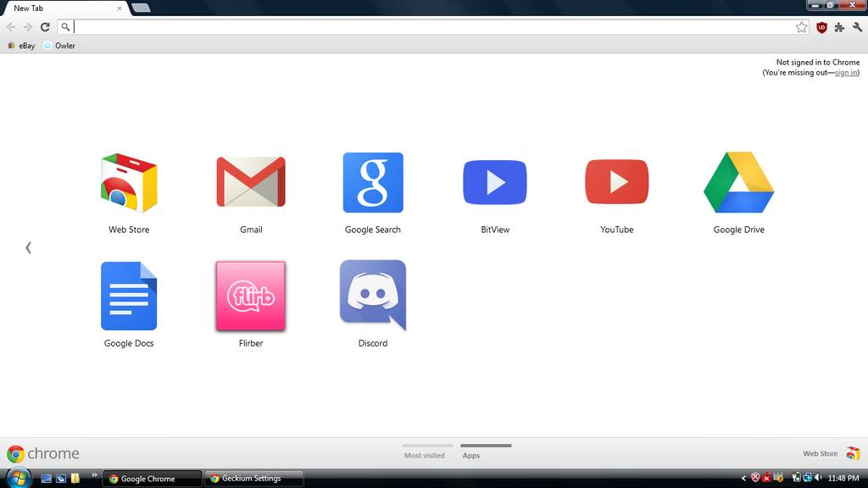This screenshot has width=868, height=488.
Task: Go to previous page with left chevron
Action: pos(28,247)
